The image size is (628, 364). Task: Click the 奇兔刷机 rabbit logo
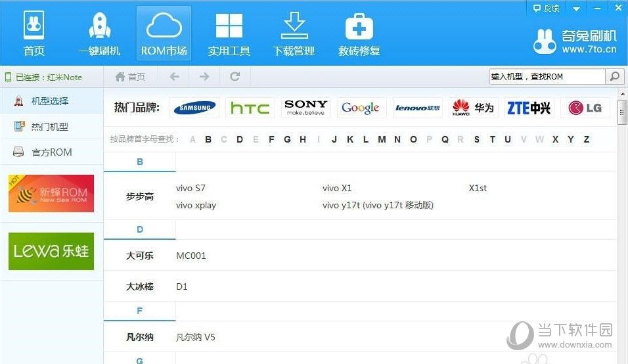coord(545,41)
